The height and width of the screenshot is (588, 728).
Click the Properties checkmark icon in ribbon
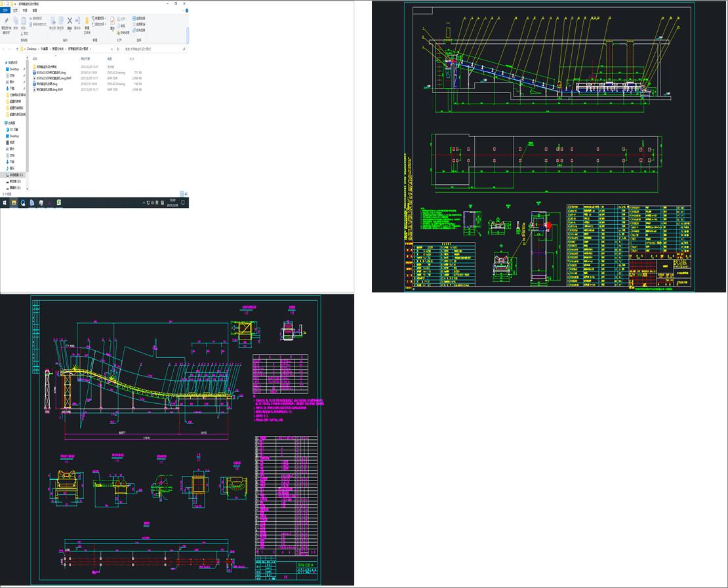coord(112,21)
